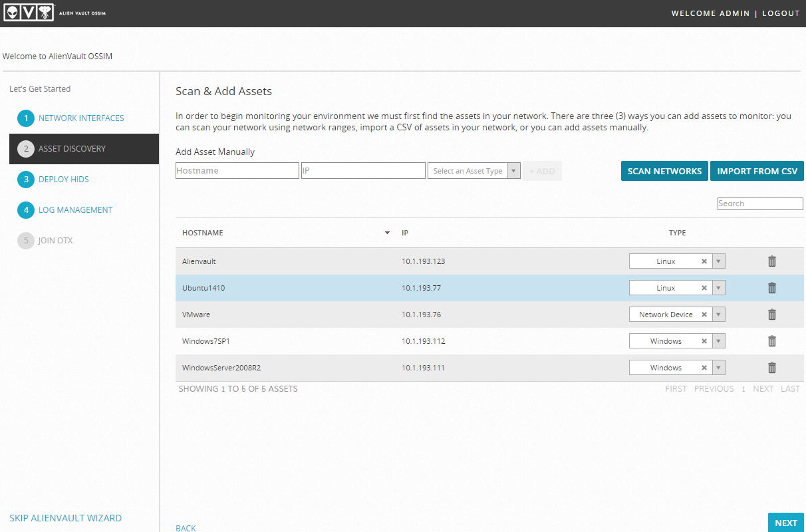Expand the type dropdown for Alienvault
The width and height of the screenshot is (806, 532).
[718, 261]
